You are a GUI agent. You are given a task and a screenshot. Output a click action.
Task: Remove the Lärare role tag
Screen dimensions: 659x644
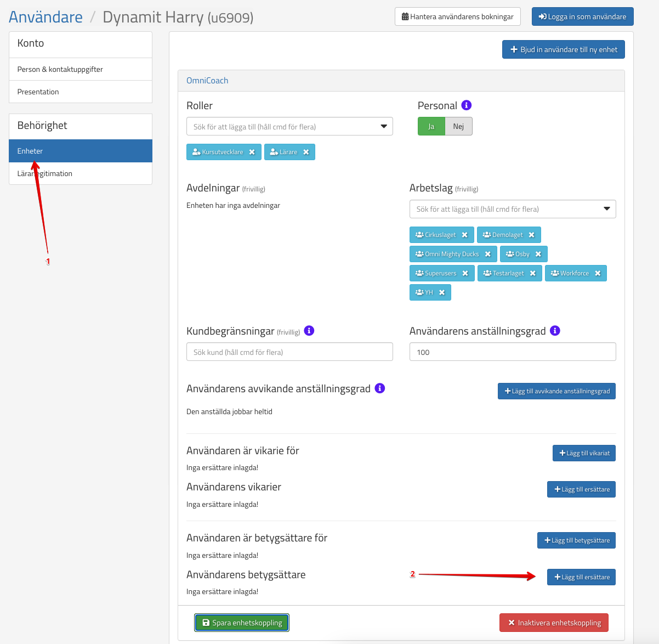[x=306, y=152]
